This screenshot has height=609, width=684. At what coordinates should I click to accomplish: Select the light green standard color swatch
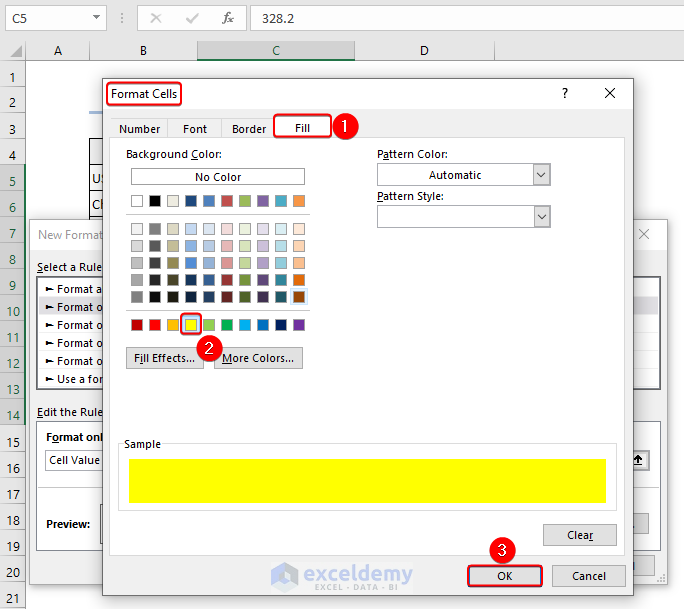(209, 325)
